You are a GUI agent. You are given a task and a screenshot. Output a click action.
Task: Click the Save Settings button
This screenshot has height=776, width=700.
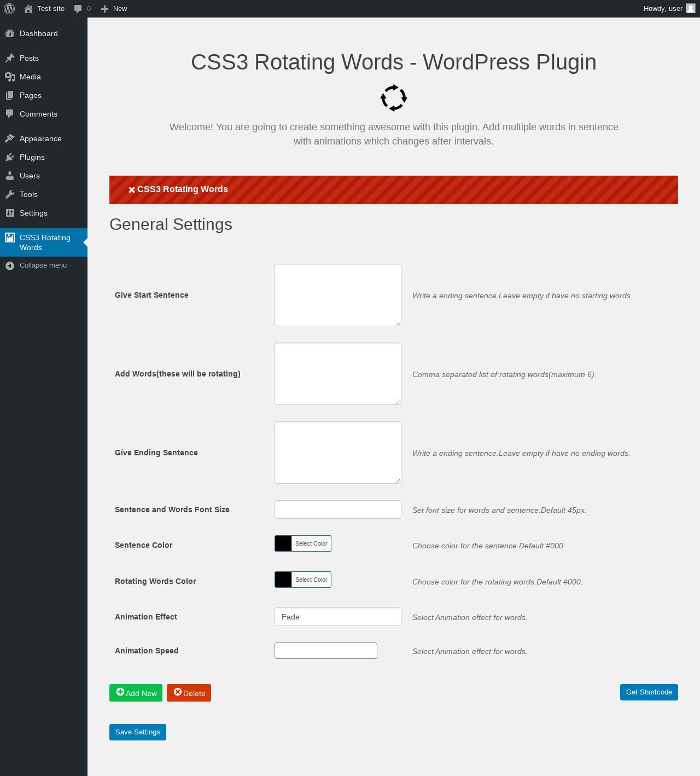[138, 732]
